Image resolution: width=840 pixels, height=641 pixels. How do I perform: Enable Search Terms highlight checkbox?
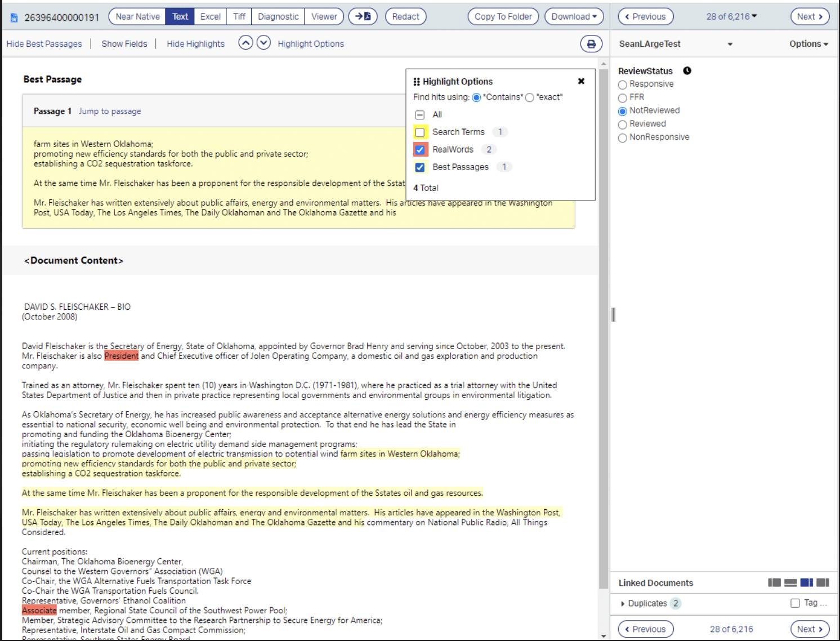point(420,132)
